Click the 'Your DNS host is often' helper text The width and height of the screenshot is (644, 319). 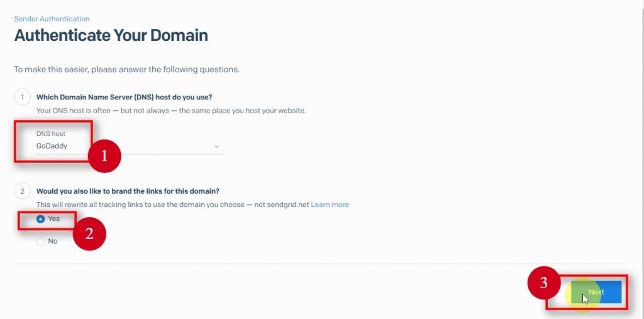pos(171,111)
